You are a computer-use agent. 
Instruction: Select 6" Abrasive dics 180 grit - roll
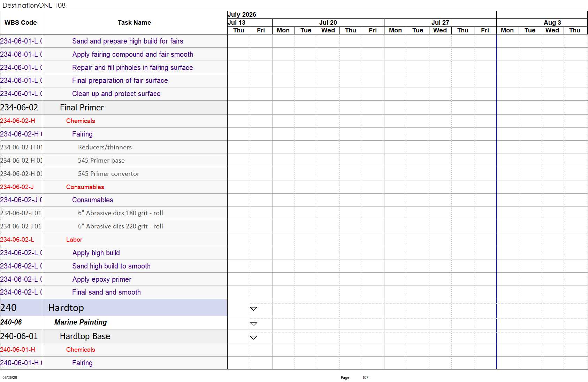[x=121, y=213]
